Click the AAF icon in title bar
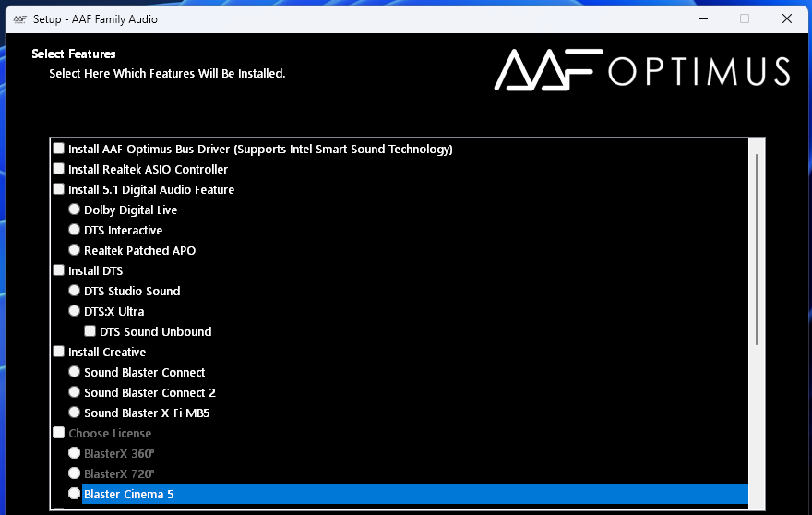The height and width of the screenshot is (515, 812). click(19, 19)
